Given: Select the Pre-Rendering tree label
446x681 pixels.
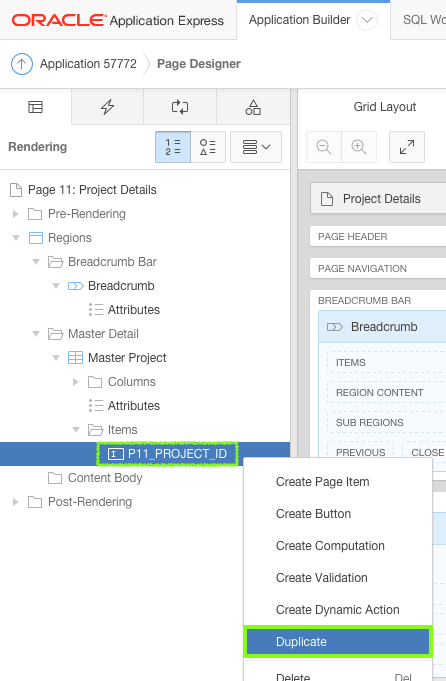Looking at the screenshot, I should (x=87, y=214).
